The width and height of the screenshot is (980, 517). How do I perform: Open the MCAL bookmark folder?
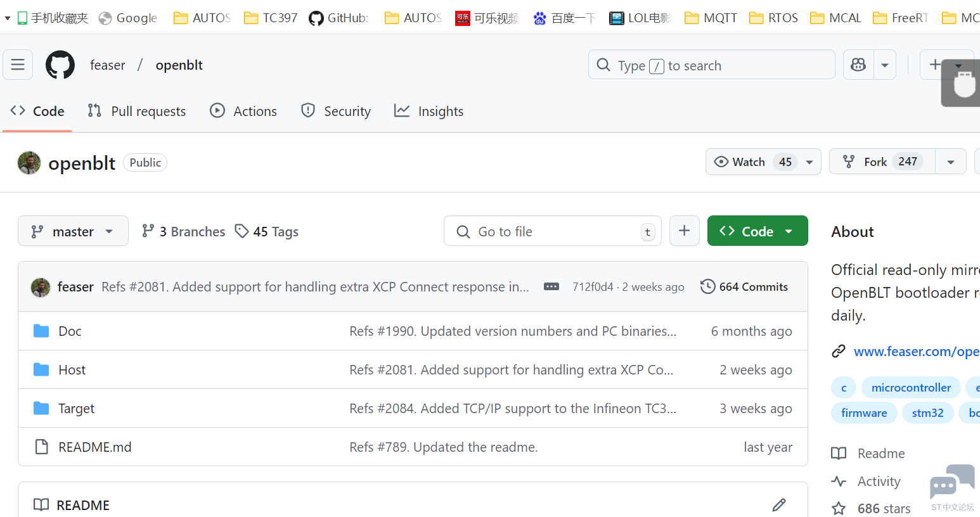835,18
